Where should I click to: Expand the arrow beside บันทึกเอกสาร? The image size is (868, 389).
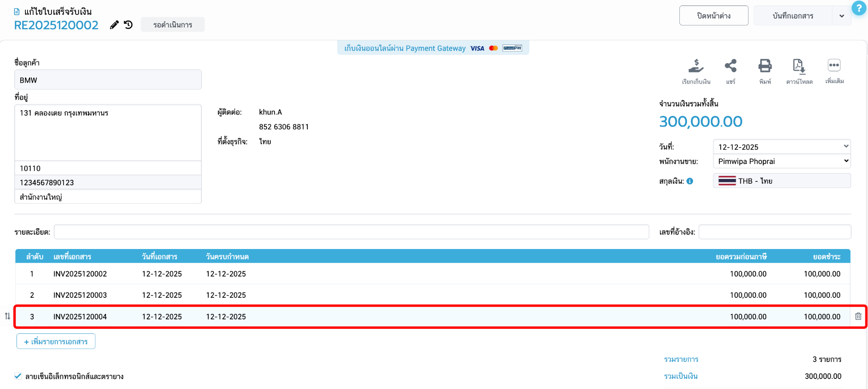[x=842, y=16]
